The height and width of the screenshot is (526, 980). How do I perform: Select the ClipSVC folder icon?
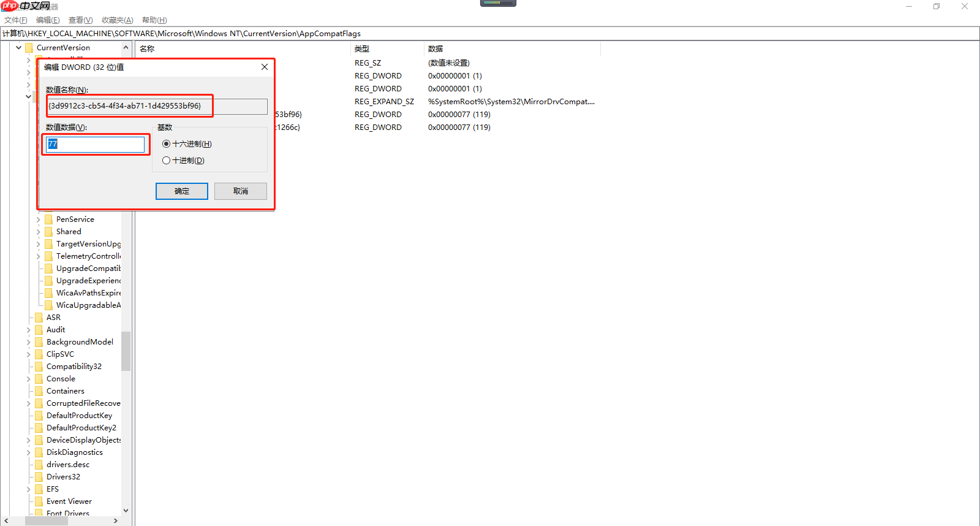pyautogui.click(x=39, y=354)
